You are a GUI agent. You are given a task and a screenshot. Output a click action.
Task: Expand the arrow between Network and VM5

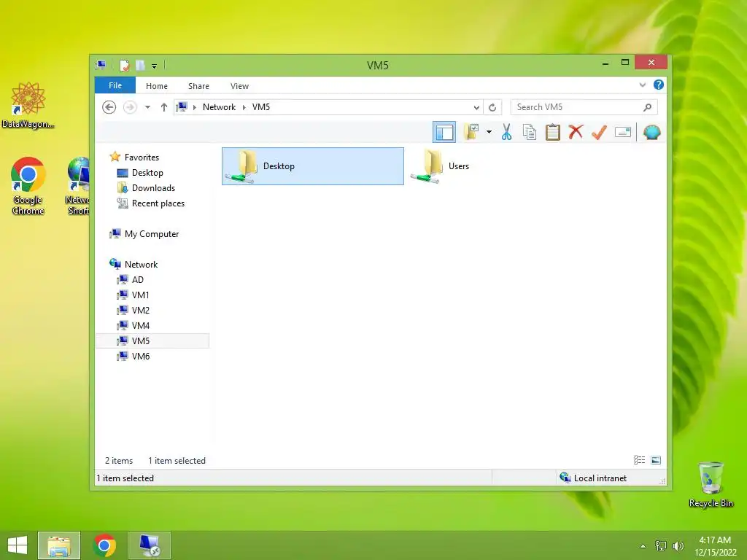(244, 107)
